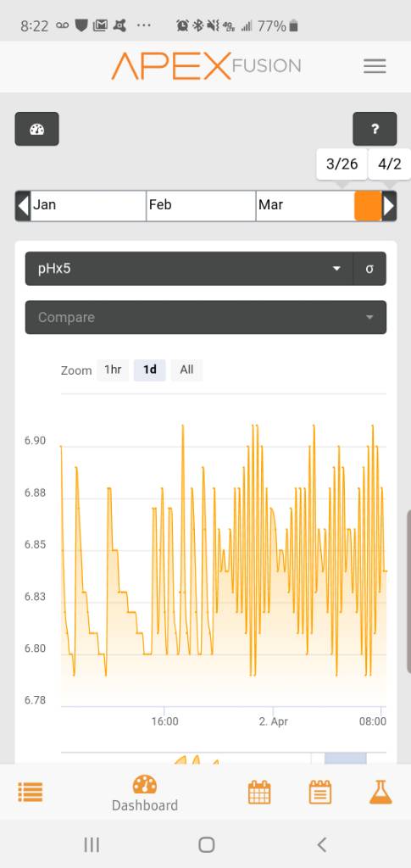Click the left arrow of date range bar
This screenshot has width=411, height=868.
(x=23, y=206)
